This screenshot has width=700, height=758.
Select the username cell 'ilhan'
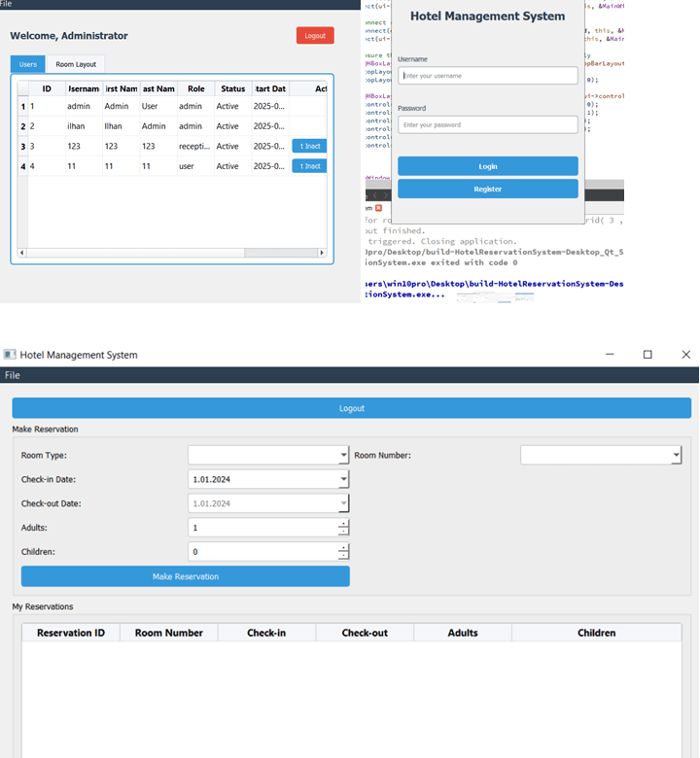tap(84, 126)
